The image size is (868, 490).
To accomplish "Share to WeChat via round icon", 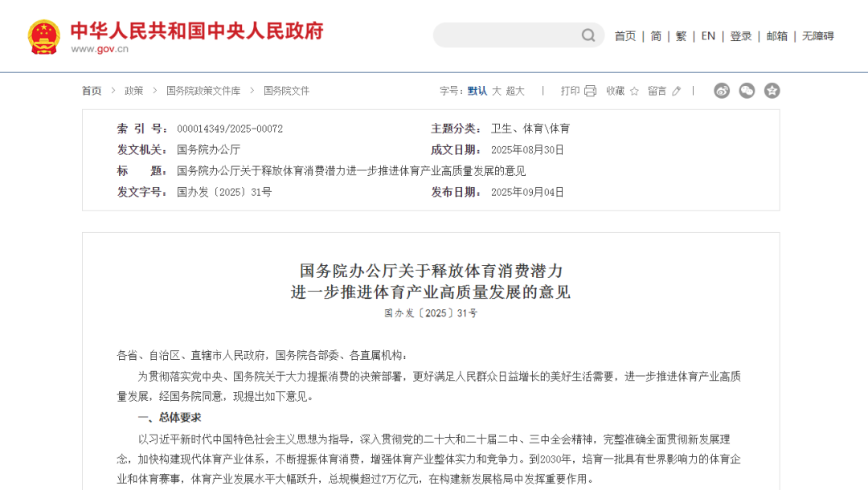I will pyautogui.click(x=747, y=91).
